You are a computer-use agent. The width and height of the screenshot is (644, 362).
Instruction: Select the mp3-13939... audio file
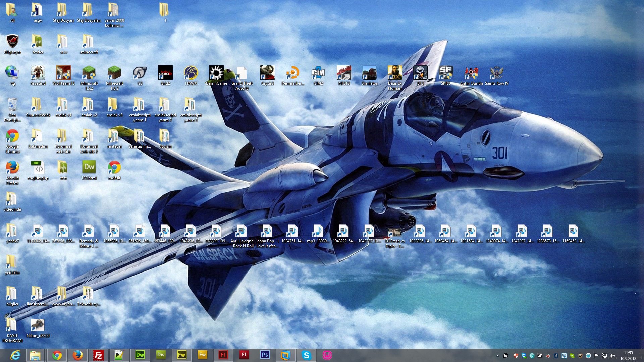(318, 233)
